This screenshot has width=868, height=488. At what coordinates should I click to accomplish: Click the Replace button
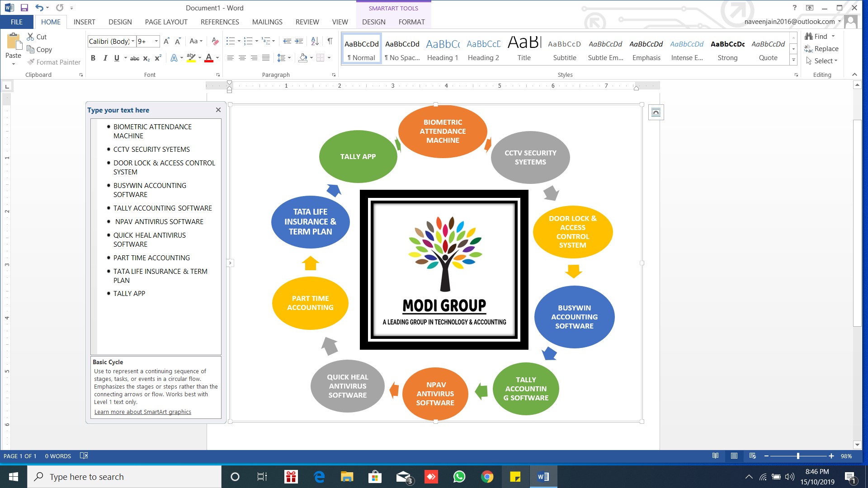[x=821, y=49]
